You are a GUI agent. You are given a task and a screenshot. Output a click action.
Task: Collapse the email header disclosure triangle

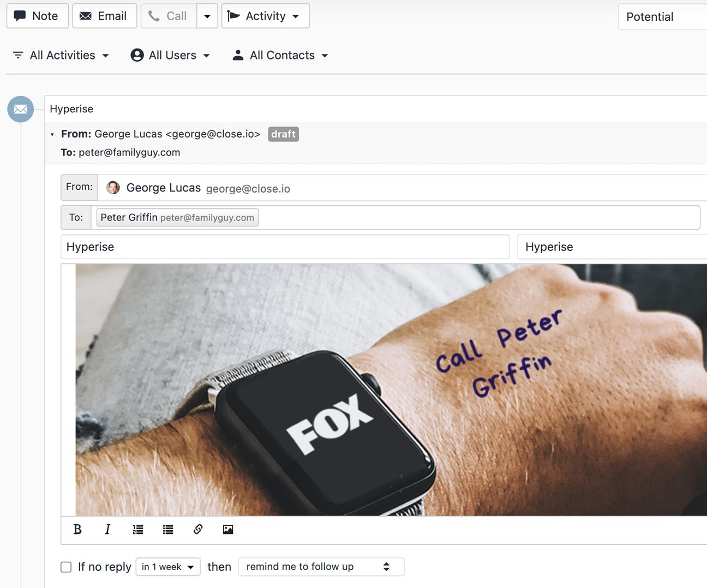(52, 134)
